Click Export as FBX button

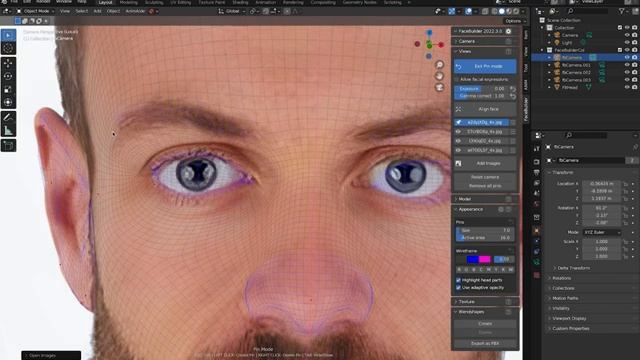(485, 344)
